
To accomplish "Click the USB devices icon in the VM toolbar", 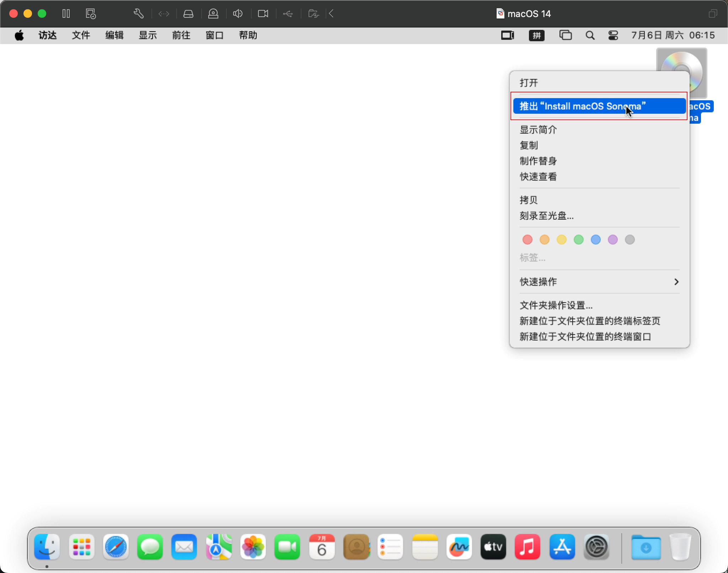I will 288,14.
